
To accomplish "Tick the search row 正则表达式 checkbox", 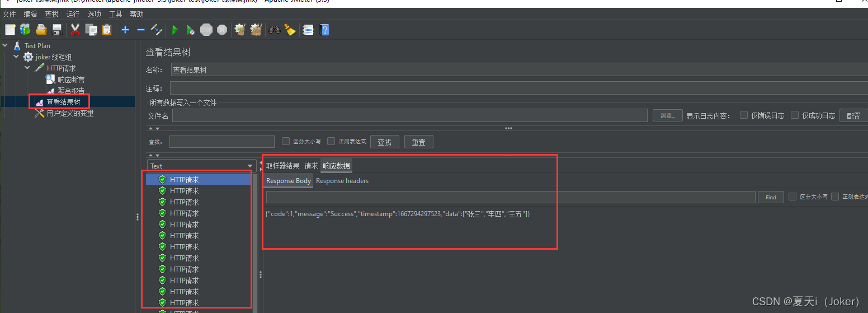I will click(x=331, y=142).
